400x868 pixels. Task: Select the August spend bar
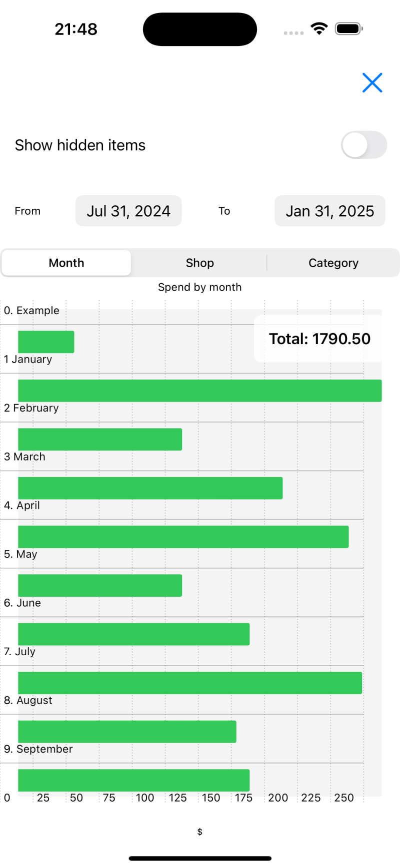127,732
